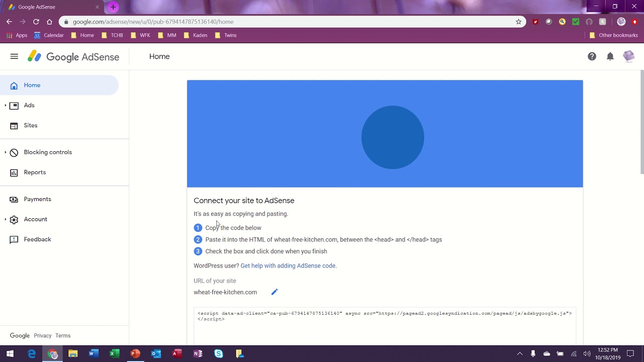Select Reports in the sidebar
Image resolution: width=644 pixels, height=362 pixels.
pyautogui.click(x=59, y=172)
